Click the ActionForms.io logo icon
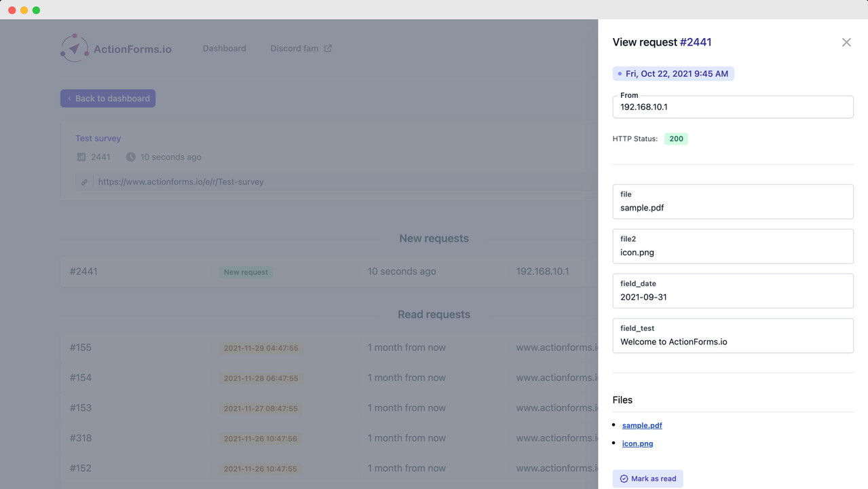Screen dimensions: 868x489 pyautogui.click(x=74, y=48)
